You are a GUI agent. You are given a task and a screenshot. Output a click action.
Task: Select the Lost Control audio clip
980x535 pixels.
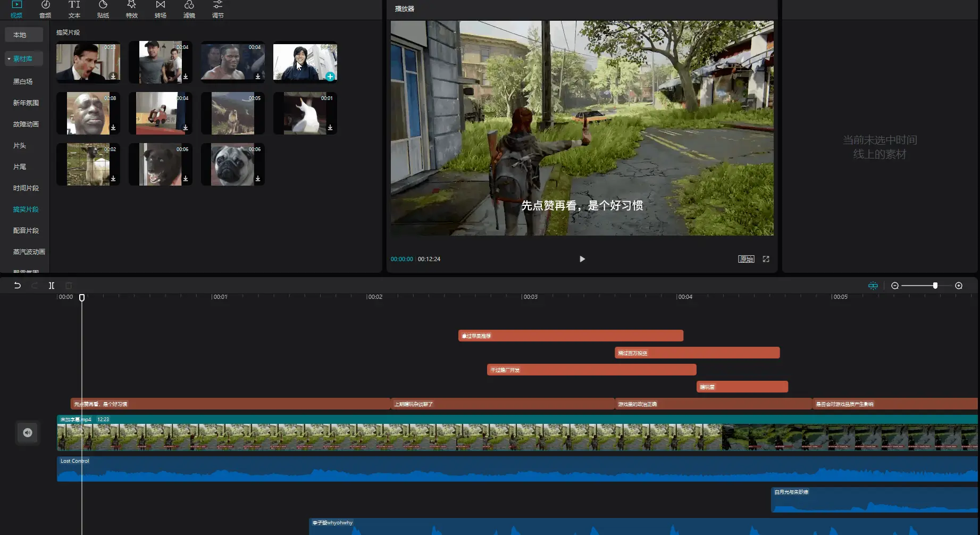coord(517,469)
